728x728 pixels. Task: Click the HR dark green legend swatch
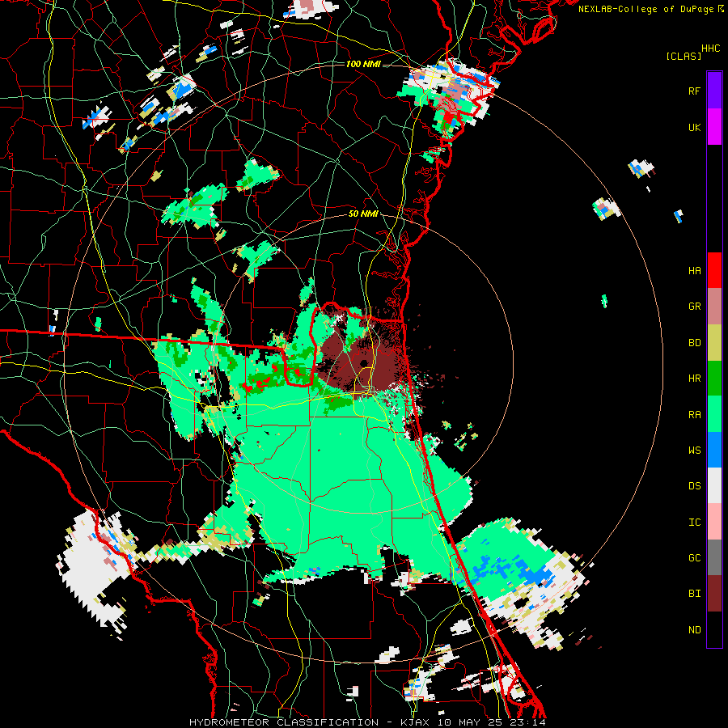(x=714, y=379)
